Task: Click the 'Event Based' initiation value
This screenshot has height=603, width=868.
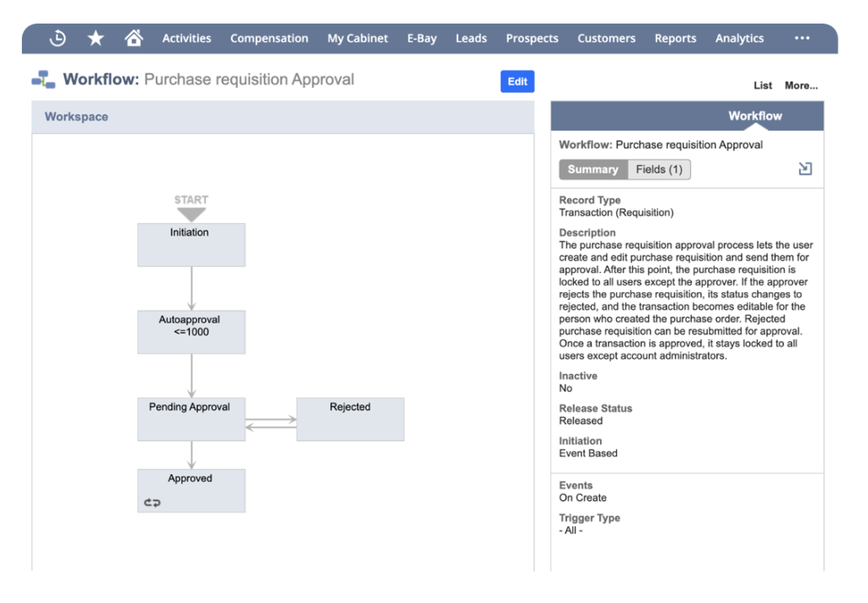Action: point(588,453)
